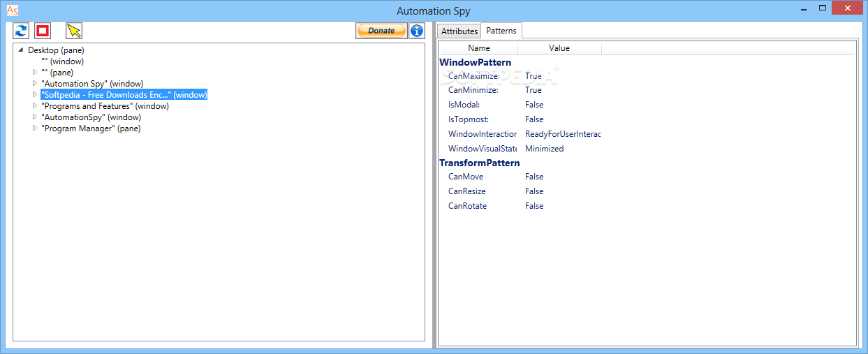
Task: Click the TransformPattern group heading
Action: coord(480,163)
